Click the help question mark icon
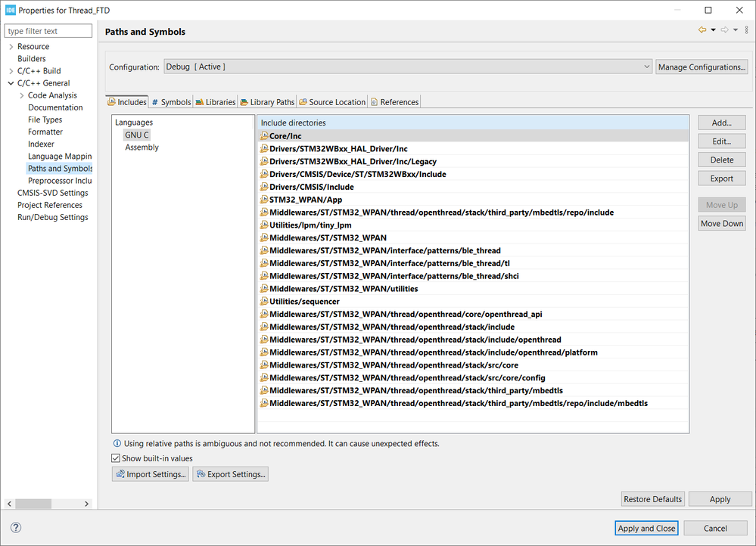Viewport: 756px width, 546px height. click(16, 528)
